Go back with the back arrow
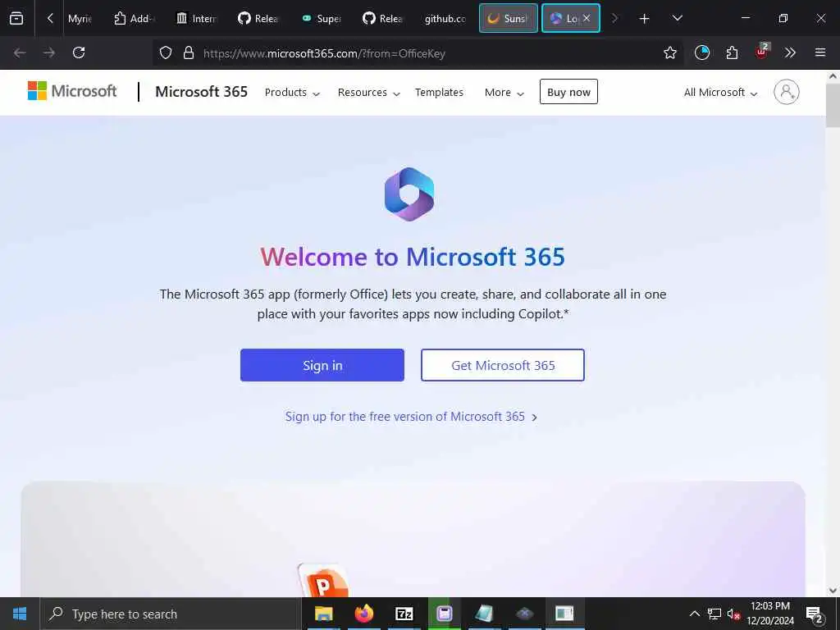This screenshot has height=630, width=840. (x=20, y=52)
